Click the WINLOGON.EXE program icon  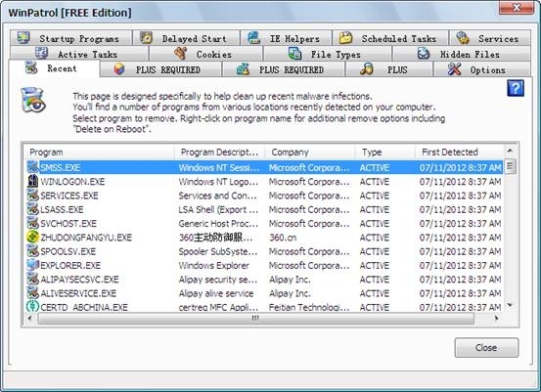point(33,181)
